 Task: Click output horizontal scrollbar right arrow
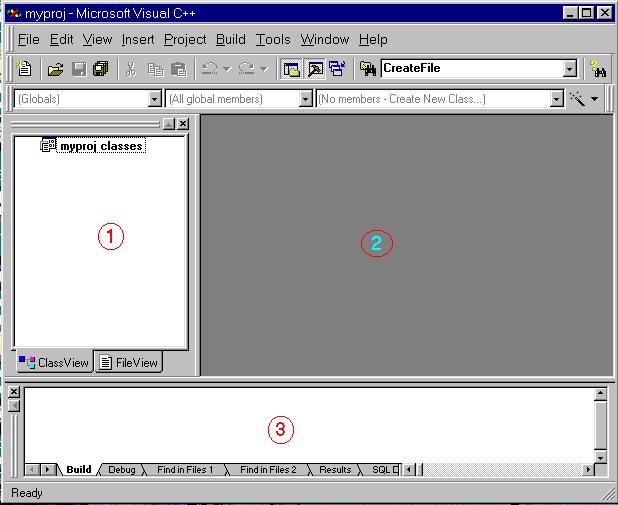tap(588, 470)
